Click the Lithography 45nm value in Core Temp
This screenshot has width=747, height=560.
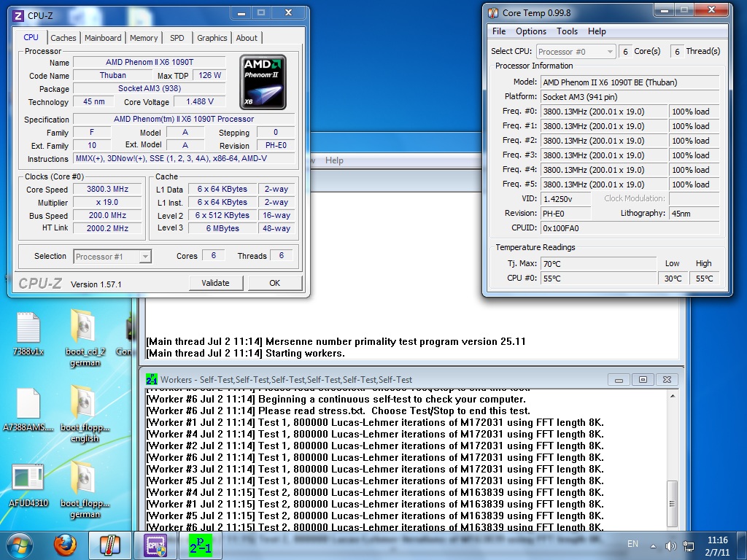pos(694,214)
